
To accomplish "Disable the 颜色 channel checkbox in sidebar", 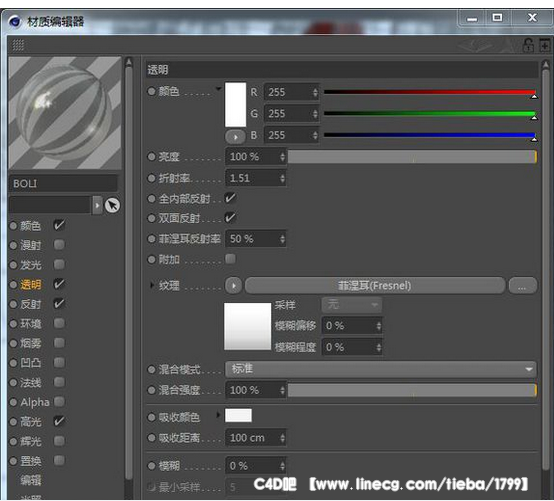I will [59, 225].
